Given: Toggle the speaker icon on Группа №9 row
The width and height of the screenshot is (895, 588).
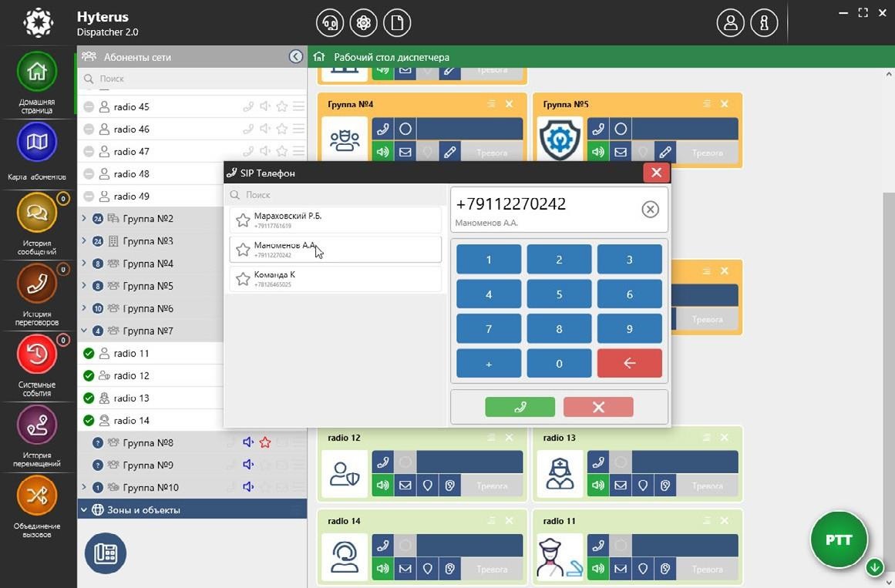Looking at the screenshot, I should click(248, 465).
